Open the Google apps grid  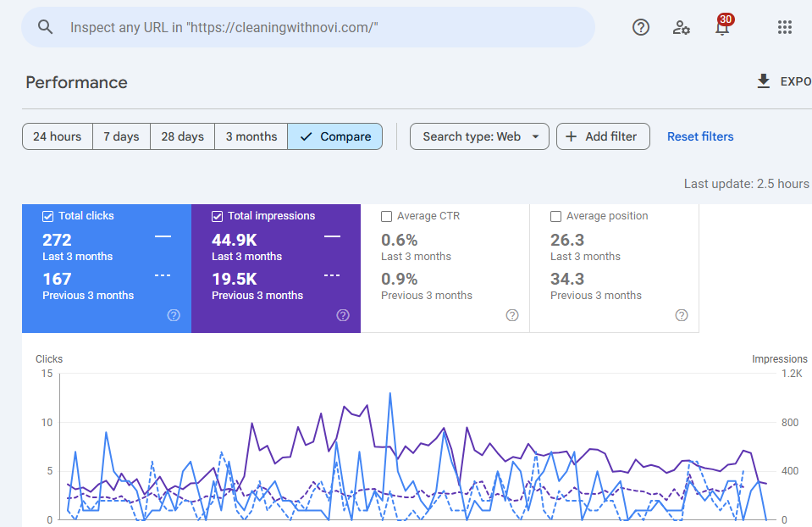[785, 27]
